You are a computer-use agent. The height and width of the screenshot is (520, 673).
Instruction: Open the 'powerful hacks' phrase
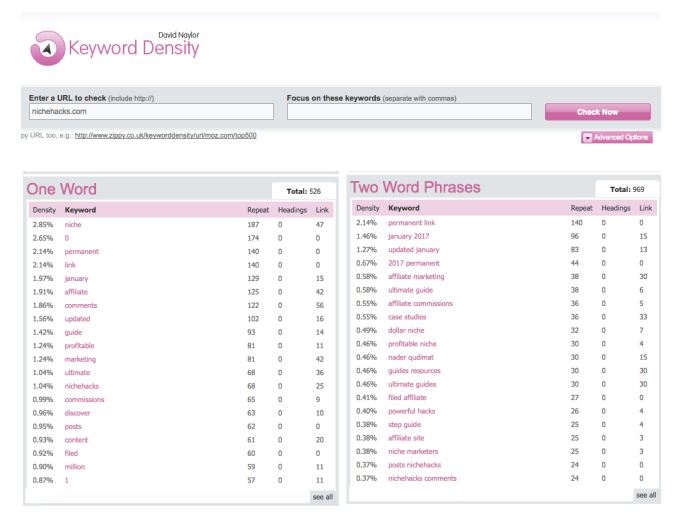click(412, 411)
